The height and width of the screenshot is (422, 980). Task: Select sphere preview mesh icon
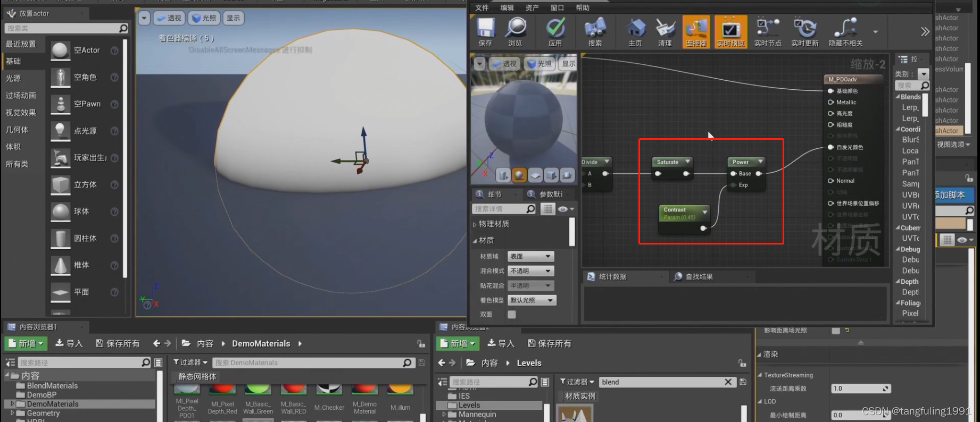pyautogui.click(x=519, y=175)
